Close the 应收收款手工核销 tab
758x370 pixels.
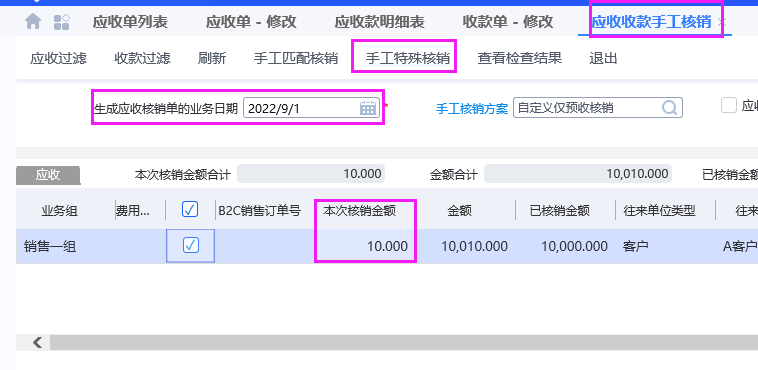pos(722,22)
